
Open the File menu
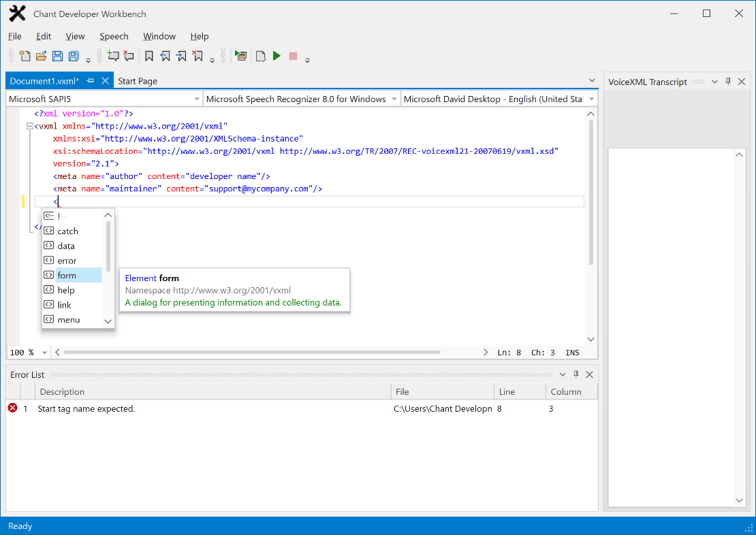pyautogui.click(x=15, y=36)
